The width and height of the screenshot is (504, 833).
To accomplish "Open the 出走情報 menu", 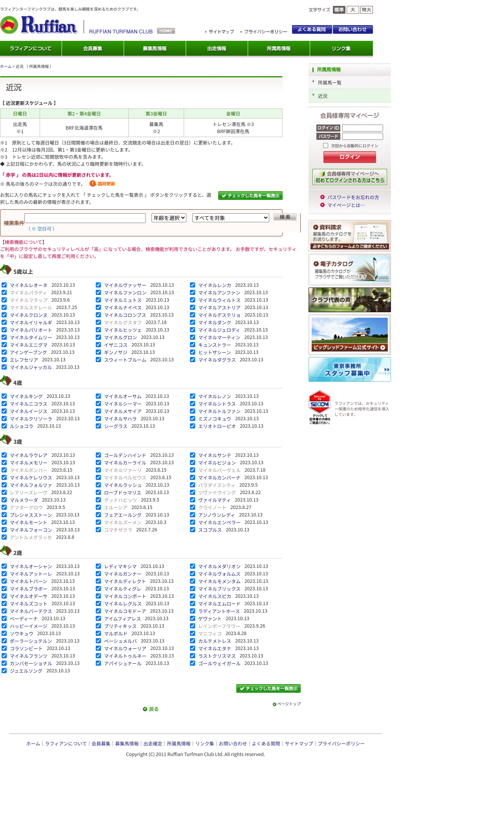I will coord(217,49).
